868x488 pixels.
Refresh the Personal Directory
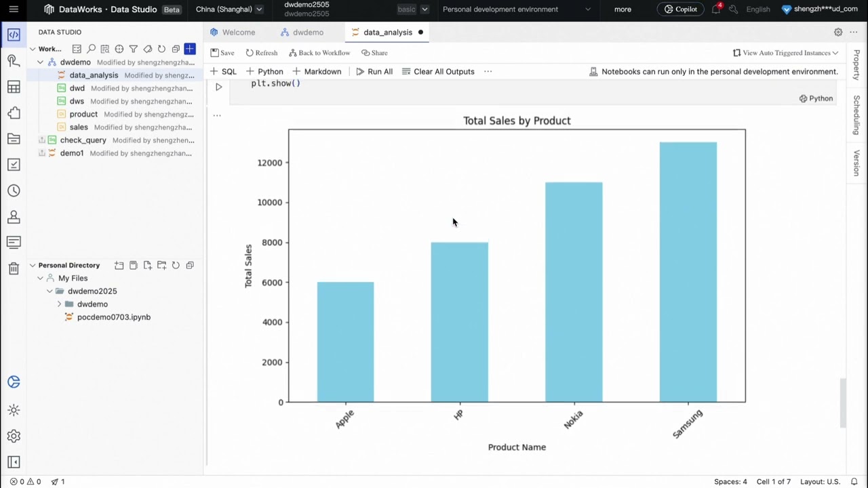pyautogui.click(x=176, y=265)
